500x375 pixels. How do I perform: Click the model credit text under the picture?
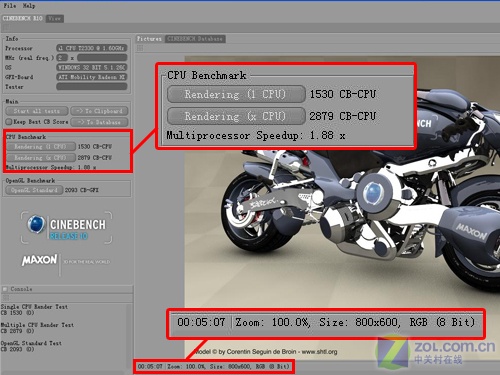266,352
